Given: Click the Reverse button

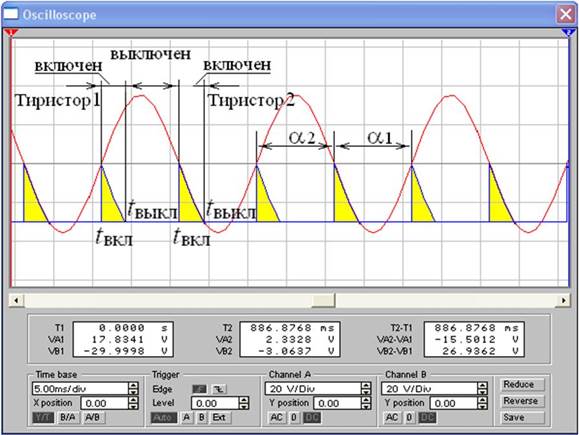Looking at the screenshot, I should pyautogui.click(x=521, y=401).
